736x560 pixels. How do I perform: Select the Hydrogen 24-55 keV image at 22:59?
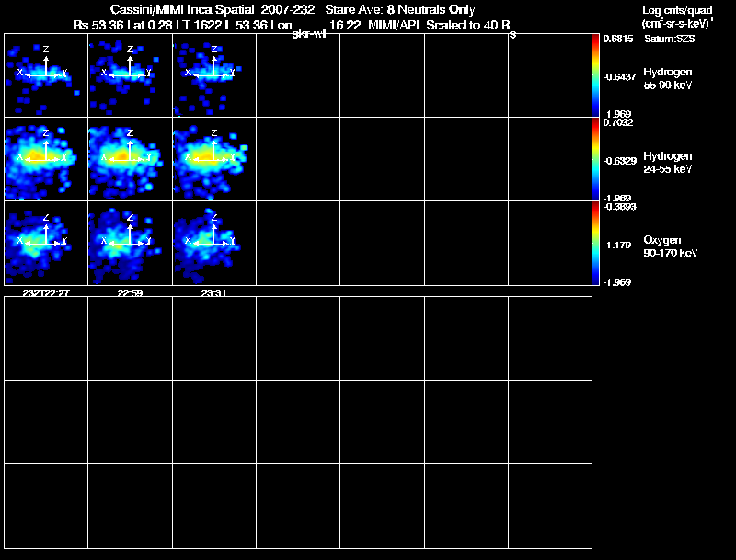tap(130, 159)
